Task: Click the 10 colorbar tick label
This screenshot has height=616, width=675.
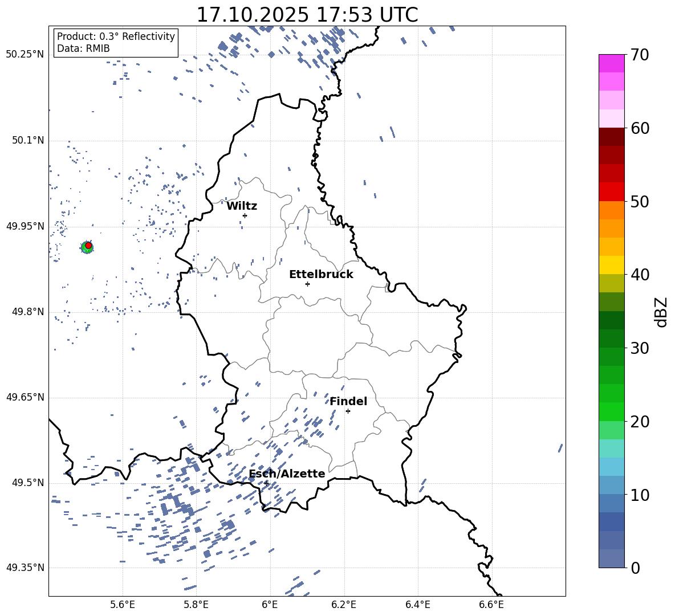Action: pyautogui.click(x=640, y=495)
